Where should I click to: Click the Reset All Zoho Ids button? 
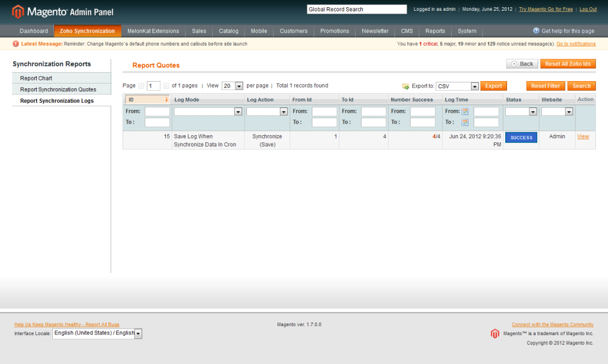click(568, 64)
